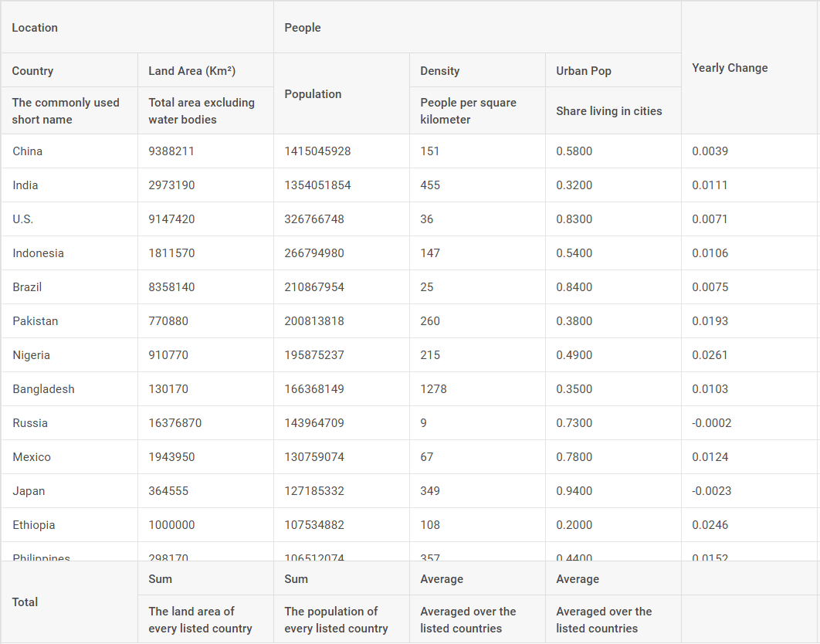Click China's population 1415045928
Image resolution: width=820 pixels, height=644 pixels.
coord(341,151)
